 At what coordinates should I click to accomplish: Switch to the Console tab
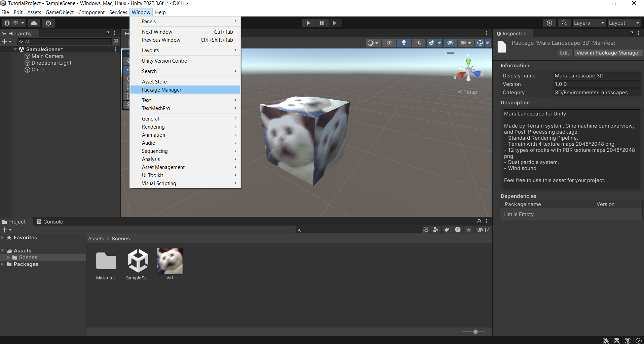[x=50, y=221]
